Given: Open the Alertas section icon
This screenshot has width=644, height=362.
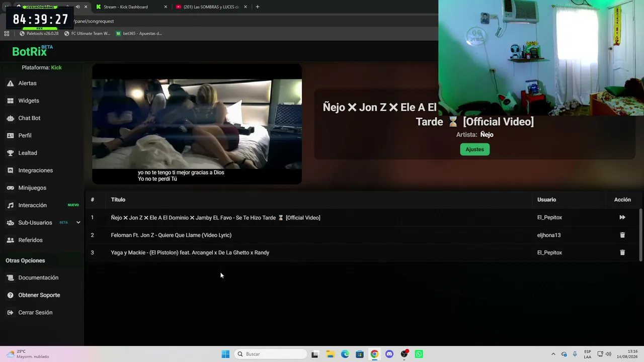Looking at the screenshot, I should [10, 83].
